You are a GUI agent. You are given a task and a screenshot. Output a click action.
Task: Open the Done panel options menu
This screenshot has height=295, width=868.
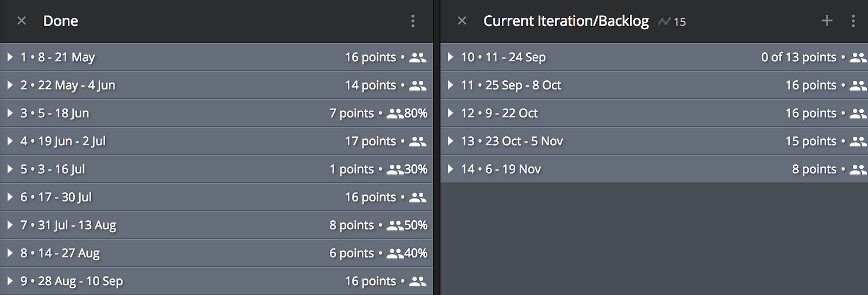point(413,21)
